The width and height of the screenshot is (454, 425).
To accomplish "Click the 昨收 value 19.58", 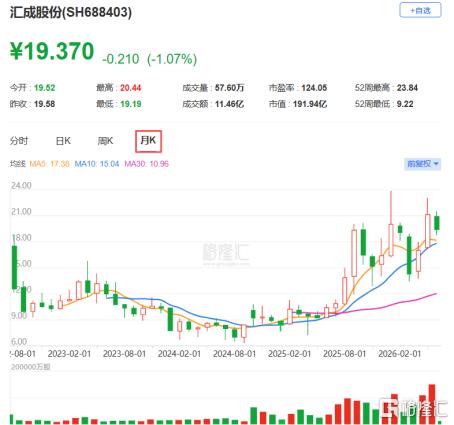I will point(44,104).
